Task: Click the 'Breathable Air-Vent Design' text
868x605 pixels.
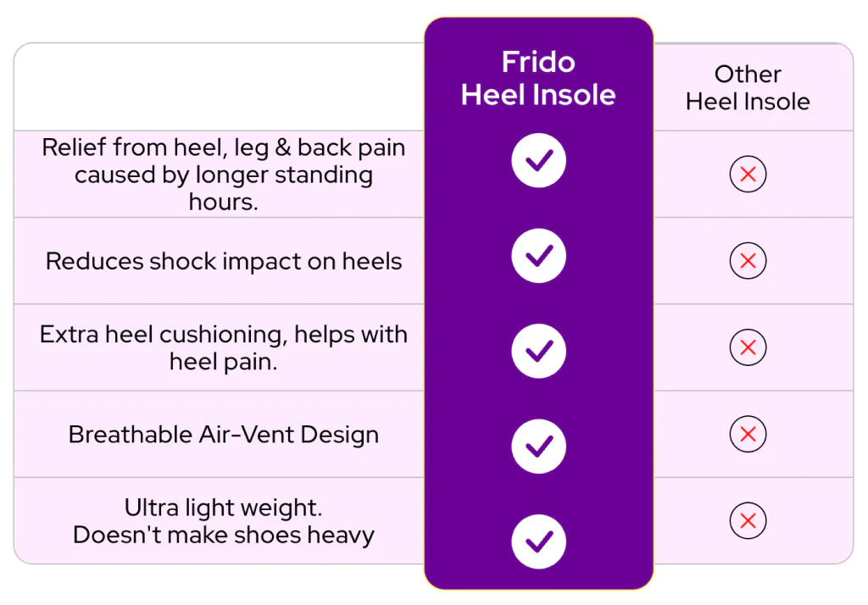Action: [x=224, y=435]
